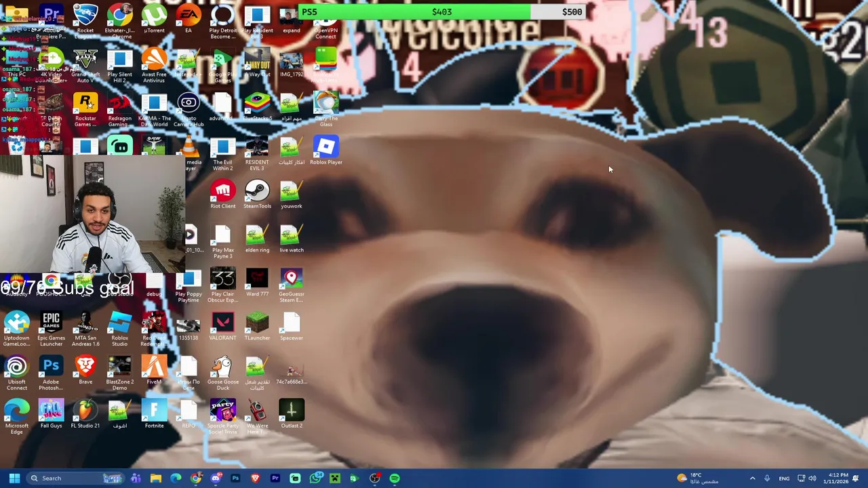Open the SteamTools desktop shortcut

257,195
